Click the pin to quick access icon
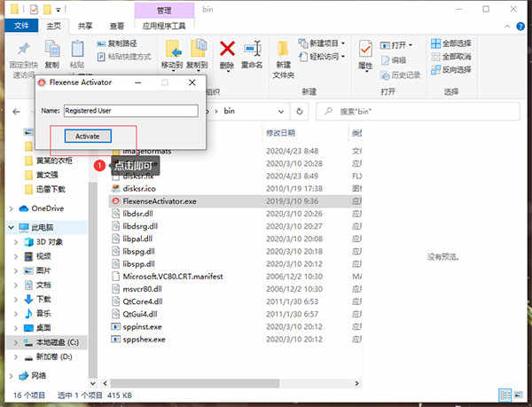 [x=23, y=50]
